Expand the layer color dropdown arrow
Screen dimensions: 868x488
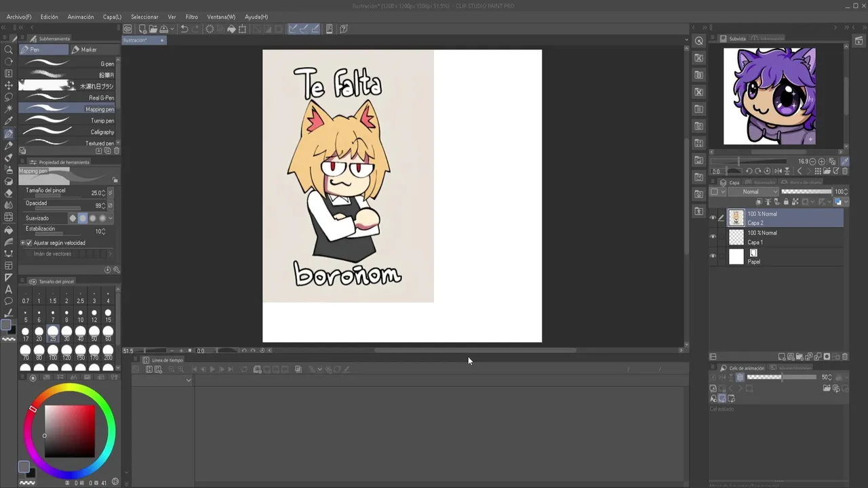pyautogui.click(x=846, y=201)
